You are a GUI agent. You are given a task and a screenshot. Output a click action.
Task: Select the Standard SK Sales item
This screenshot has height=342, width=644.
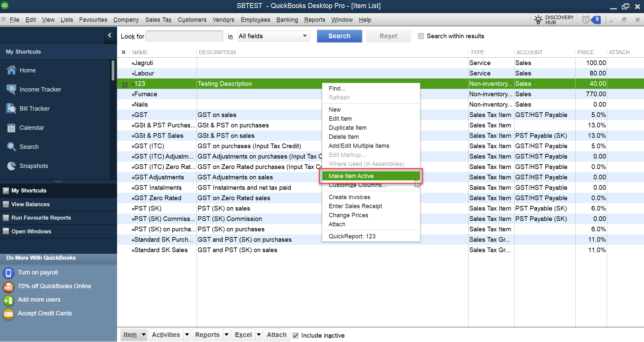point(380,250)
